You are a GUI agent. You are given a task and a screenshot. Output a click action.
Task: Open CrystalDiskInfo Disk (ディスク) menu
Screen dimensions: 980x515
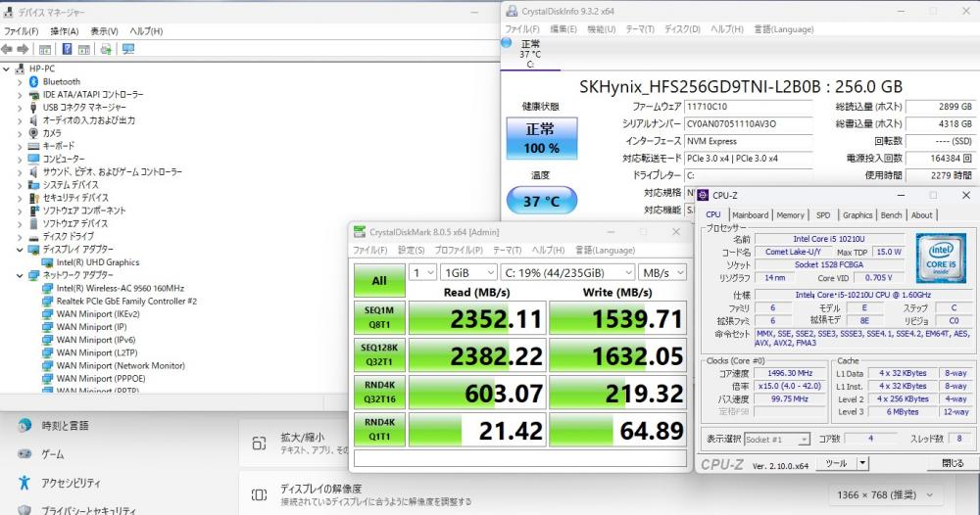(682, 29)
